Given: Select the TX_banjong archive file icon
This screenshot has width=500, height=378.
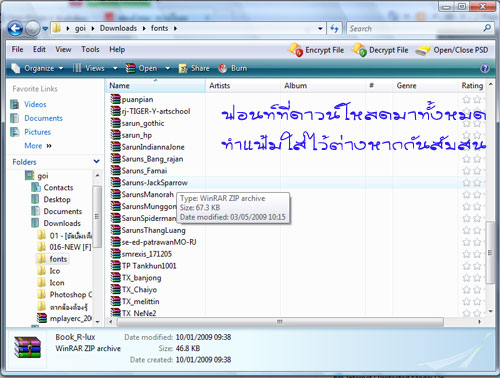Looking at the screenshot, I should tap(115, 278).
